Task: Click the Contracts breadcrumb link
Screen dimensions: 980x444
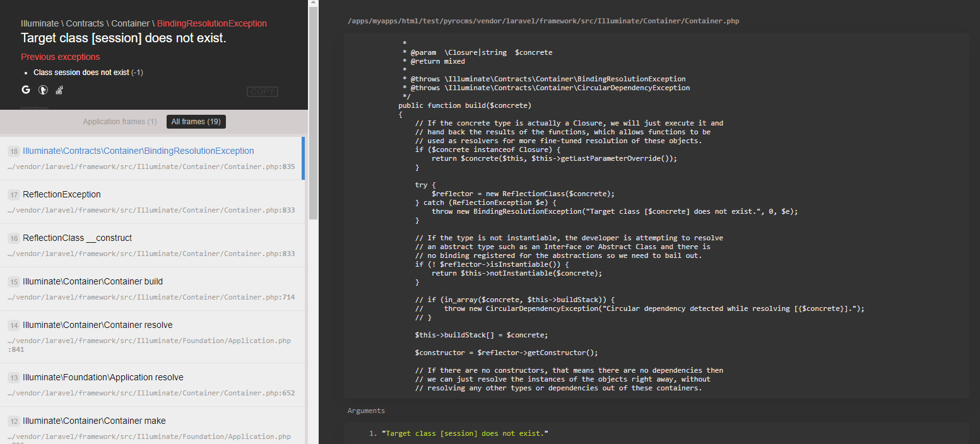Action: (x=84, y=23)
